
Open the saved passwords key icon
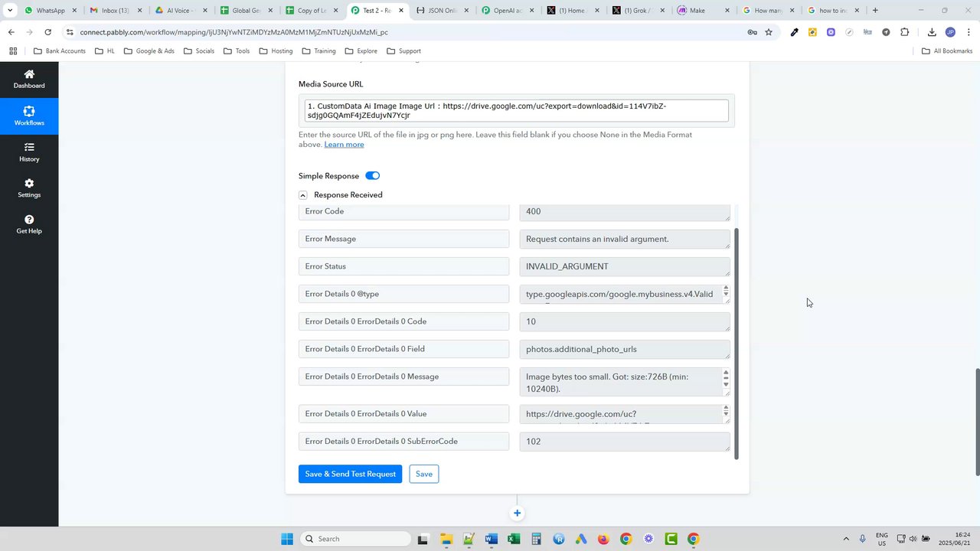[x=752, y=32]
